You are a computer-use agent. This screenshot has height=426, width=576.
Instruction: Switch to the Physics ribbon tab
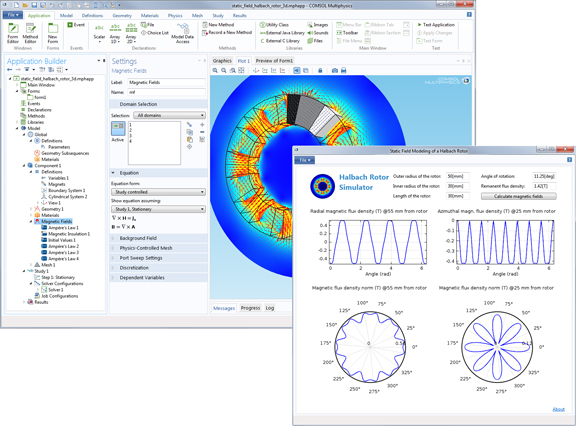tap(175, 16)
